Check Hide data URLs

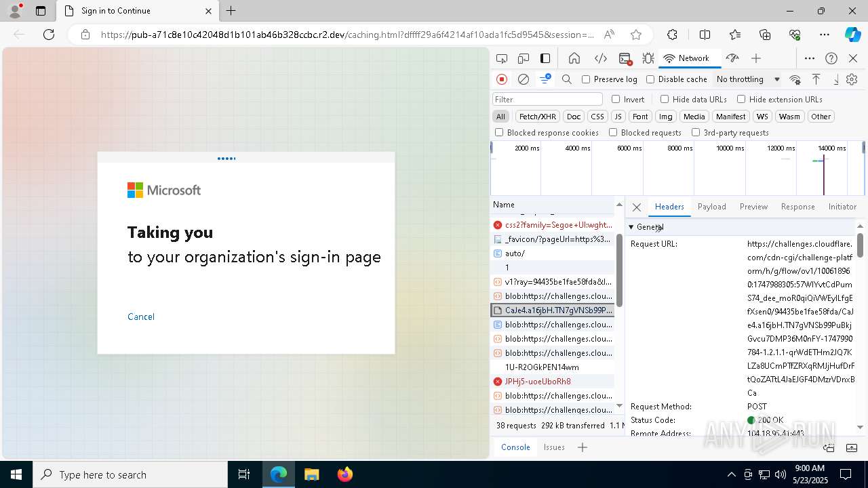click(665, 99)
